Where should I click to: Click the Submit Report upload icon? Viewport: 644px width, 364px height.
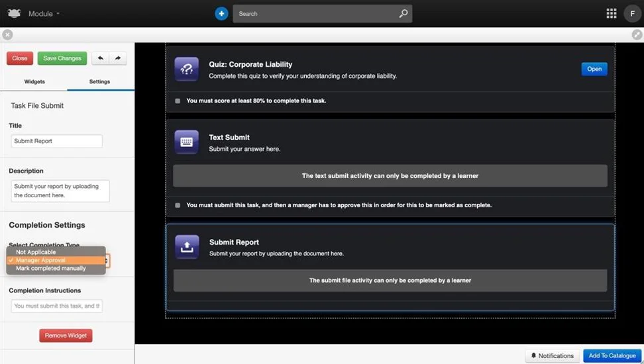click(x=187, y=247)
